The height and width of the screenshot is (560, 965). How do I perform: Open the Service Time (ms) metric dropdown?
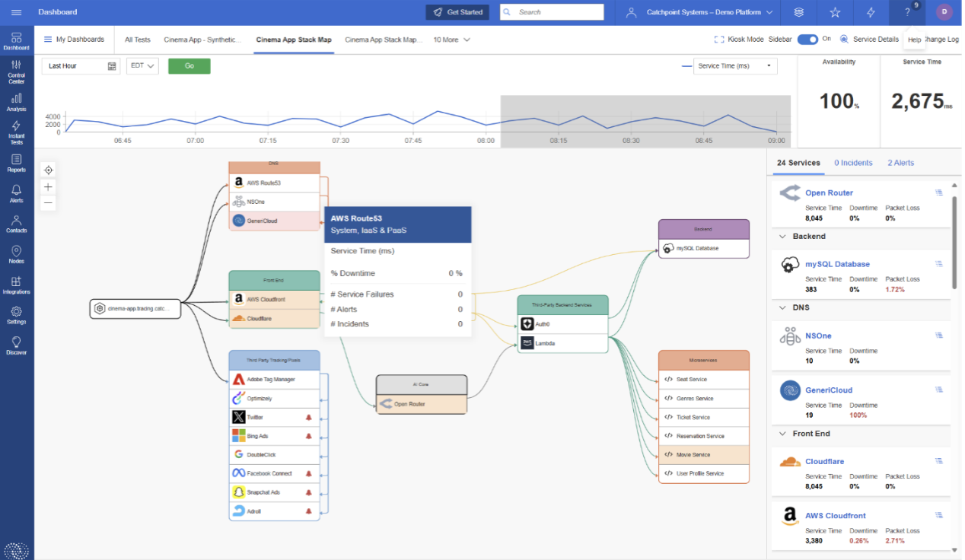pos(734,66)
